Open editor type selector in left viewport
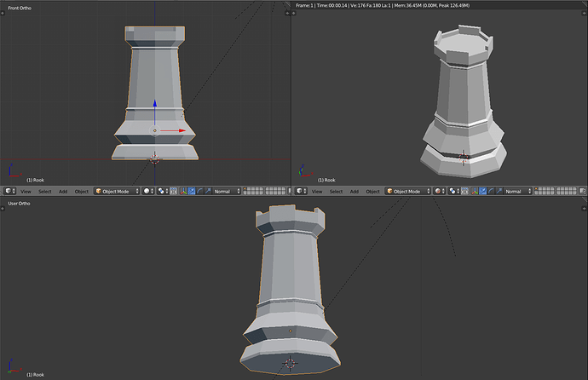The width and height of the screenshot is (588, 380). [x=9, y=191]
